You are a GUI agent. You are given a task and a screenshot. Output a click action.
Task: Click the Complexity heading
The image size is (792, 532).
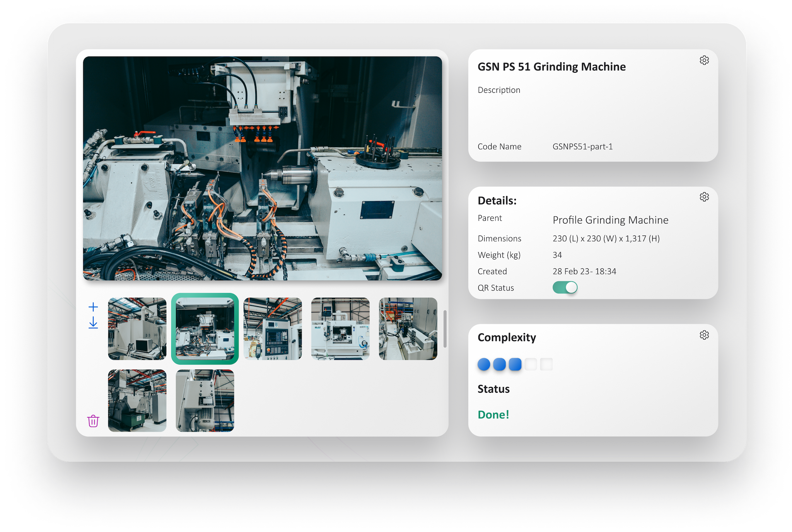click(507, 338)
